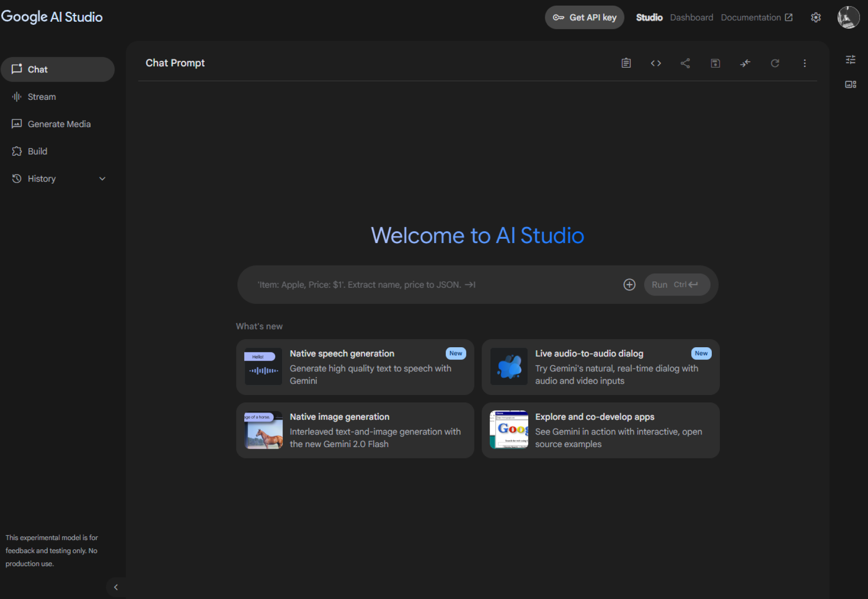
Task: Open the Native speech generation card
Action: pyautogui.click(x=355, y=367)
